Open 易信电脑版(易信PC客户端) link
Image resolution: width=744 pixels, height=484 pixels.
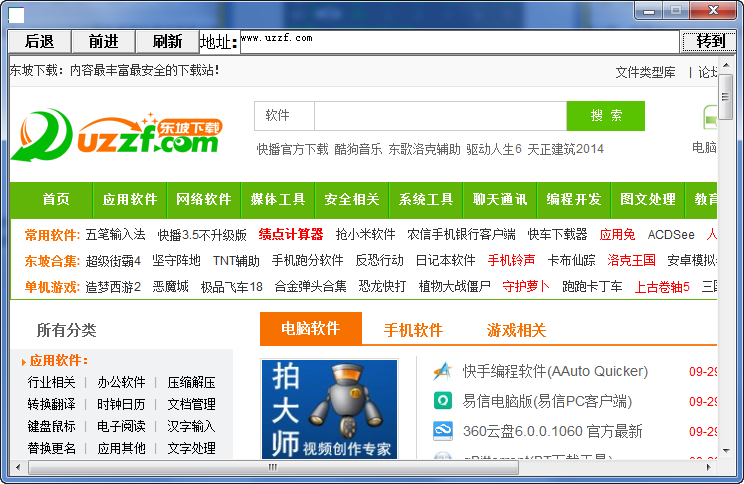(x=547, y=401)
